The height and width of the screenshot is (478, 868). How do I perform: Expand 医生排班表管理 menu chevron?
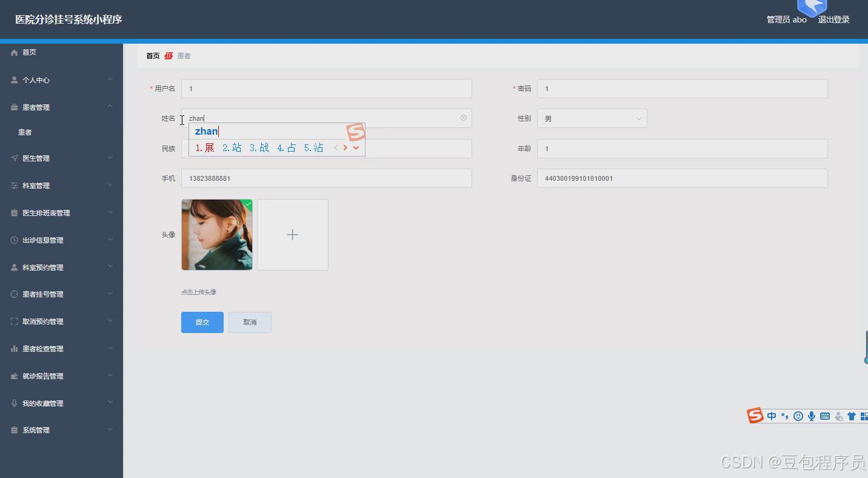pos(110,212)
